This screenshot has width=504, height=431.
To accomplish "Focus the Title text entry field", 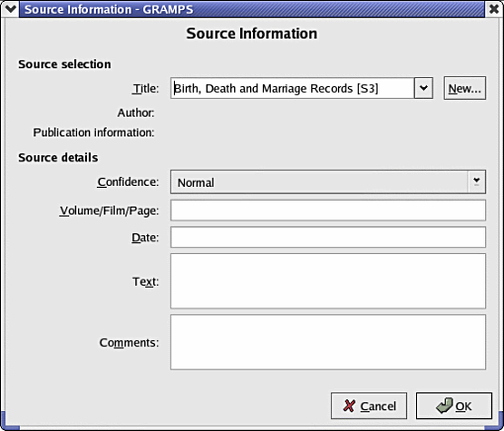I will point(293,88).
